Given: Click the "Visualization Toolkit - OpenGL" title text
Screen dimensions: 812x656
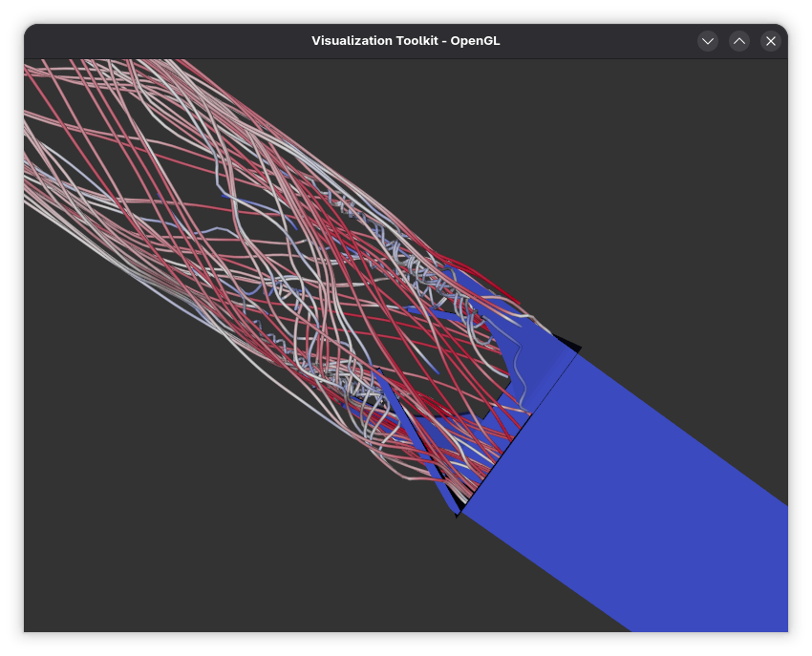Looking at the screenshot, I should (x=405, y=41).
